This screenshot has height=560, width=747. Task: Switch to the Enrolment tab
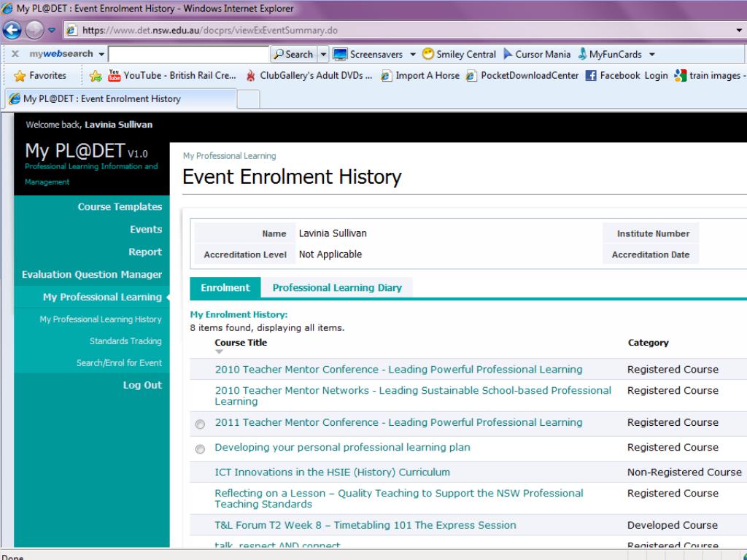click(x=225, y=288)
